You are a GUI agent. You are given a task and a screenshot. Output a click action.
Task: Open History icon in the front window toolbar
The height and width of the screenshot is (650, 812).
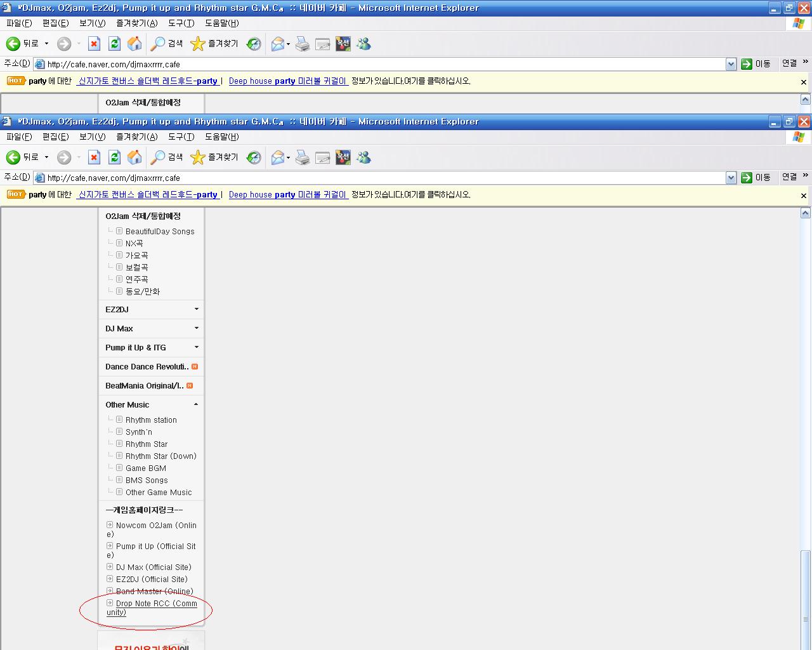tap(254, 157)
